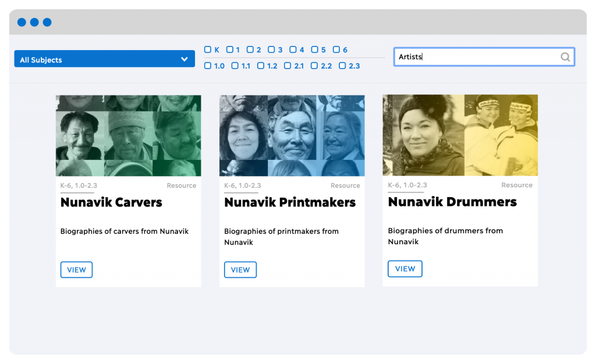The width and height of the screenshot is (596, 364).
Task: Click the blue Nunavik Printmakers thumbnail image
Action: tap(292, 135)
